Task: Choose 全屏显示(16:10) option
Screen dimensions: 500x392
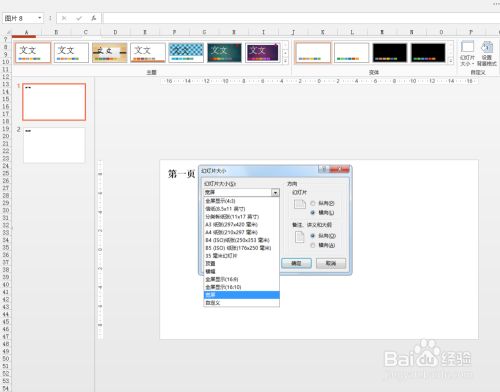Action: [x=241, y=287]
